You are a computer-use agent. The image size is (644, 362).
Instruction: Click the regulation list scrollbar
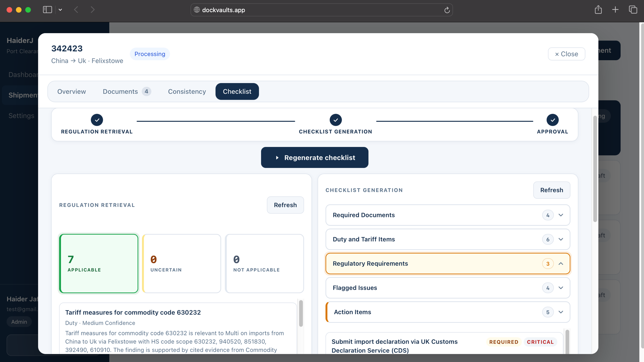coord(301,314)
